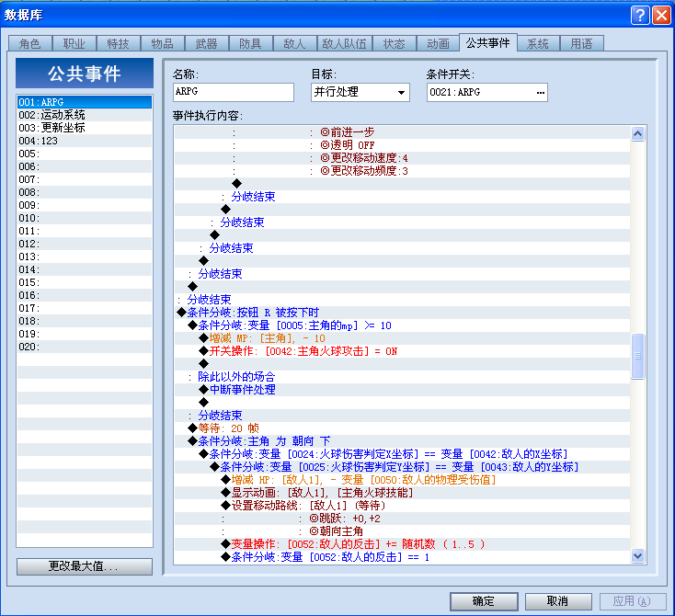Select common event 003:更新坐标
Image resolution: width=675 pixels, height=616 pixels.
tap(85, 128)
